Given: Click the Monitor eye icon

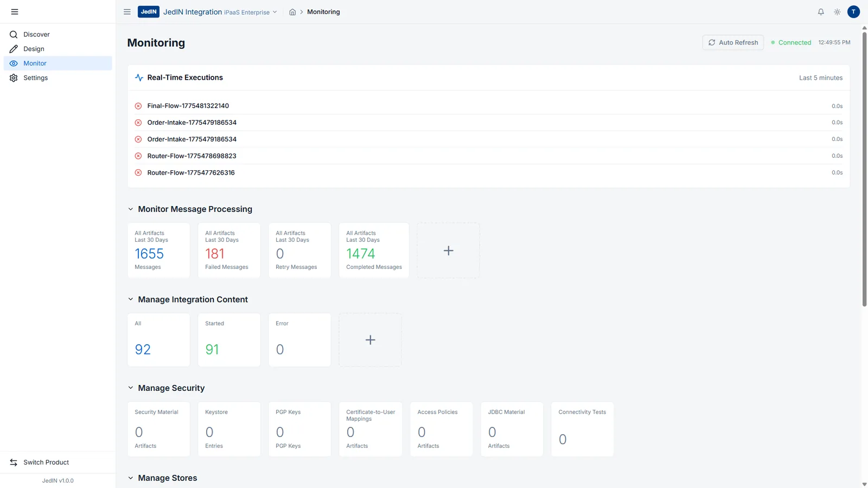Looking at the screenshot, I should click(x=14, y=63).
